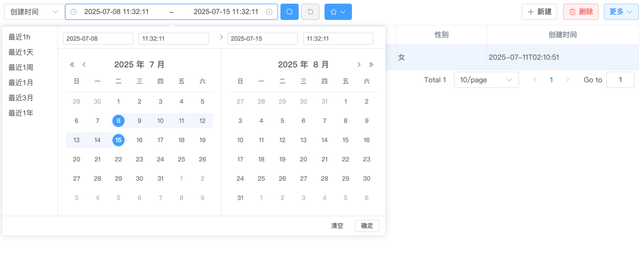Advance to next month using right arrow
Viewport: 644px width, 263px height.
(x=359, y=64)
